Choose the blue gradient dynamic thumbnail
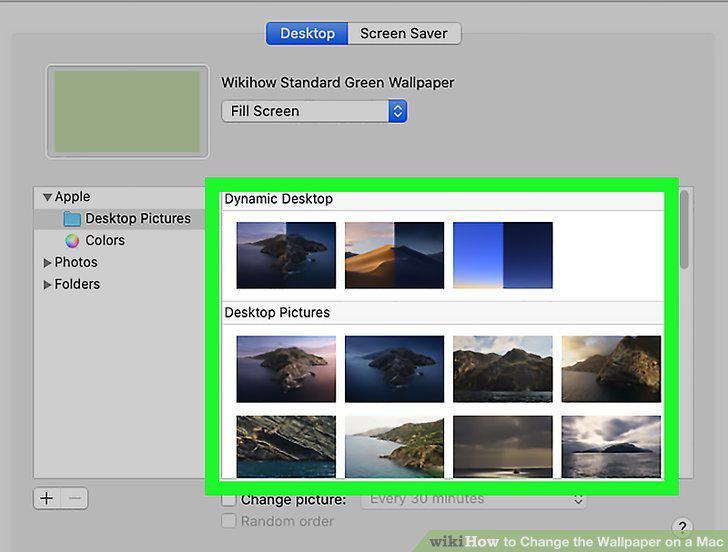 pos(503,255)
